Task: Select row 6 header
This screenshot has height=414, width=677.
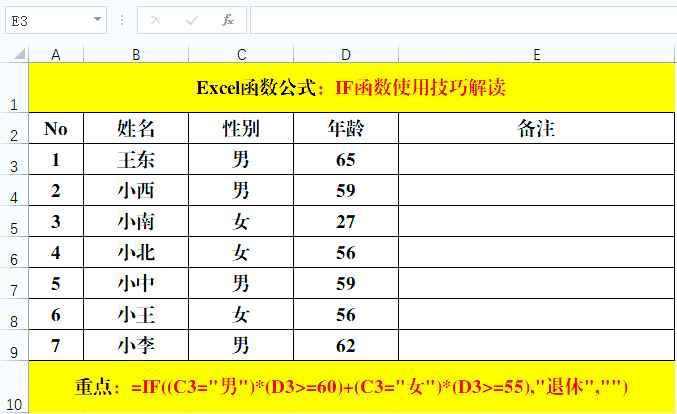Action: (14, 252)
